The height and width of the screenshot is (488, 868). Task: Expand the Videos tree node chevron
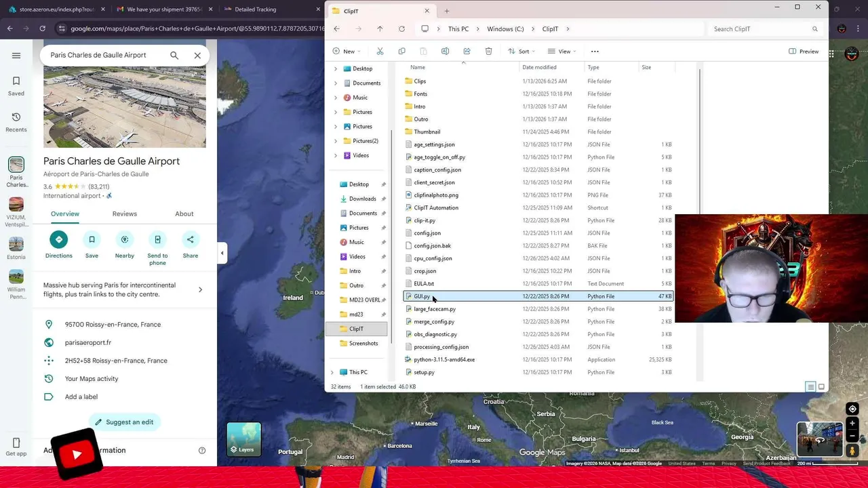pos(335,155)
